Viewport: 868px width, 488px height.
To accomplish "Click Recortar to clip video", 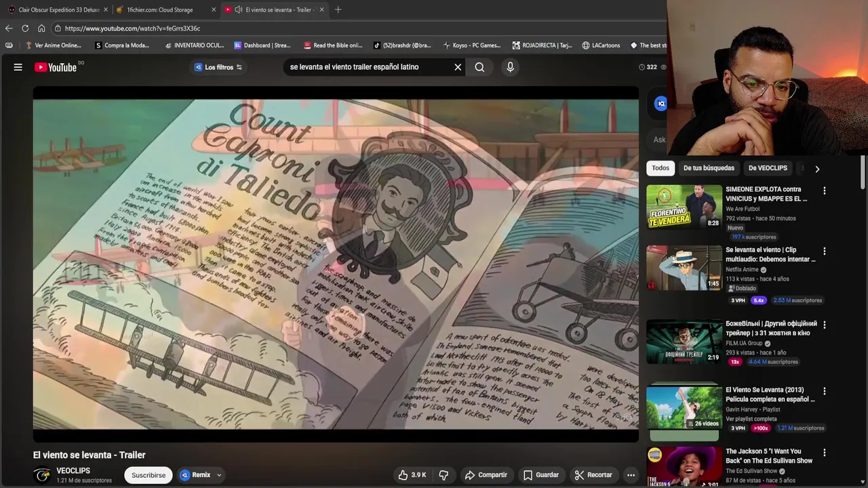I will (593, 475).
